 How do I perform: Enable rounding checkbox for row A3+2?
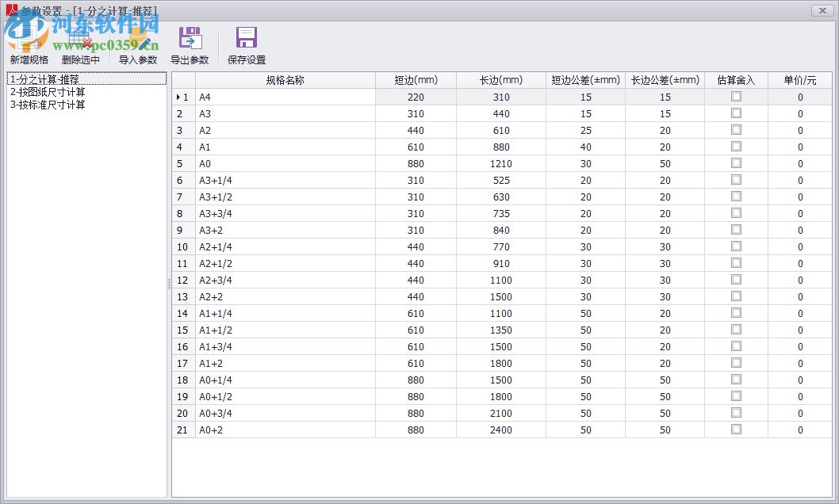click(x=736, y=230)
